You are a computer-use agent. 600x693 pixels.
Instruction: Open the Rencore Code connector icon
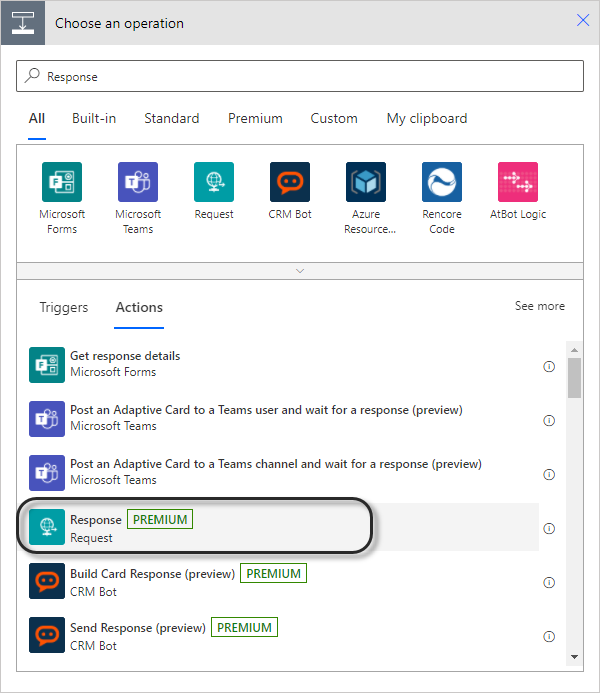442,182
